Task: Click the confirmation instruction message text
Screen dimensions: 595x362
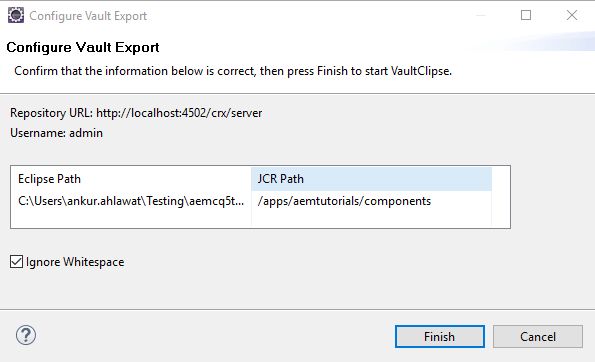Action: [x=233, y=71]
